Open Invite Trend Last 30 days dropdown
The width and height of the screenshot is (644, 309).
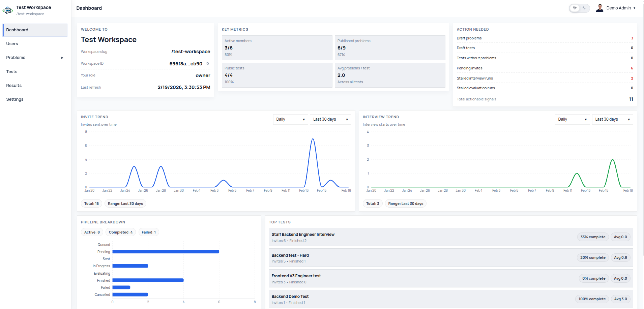coord(330,119)
